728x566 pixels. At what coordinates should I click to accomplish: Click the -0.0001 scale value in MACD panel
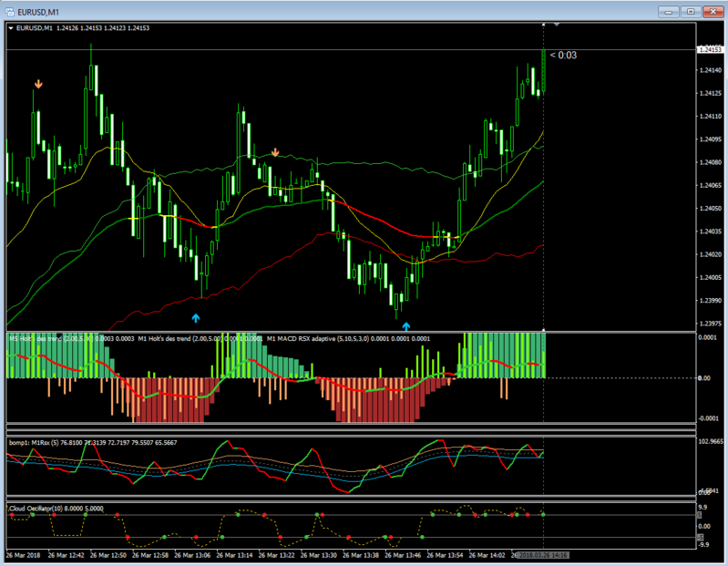[708, 418]
